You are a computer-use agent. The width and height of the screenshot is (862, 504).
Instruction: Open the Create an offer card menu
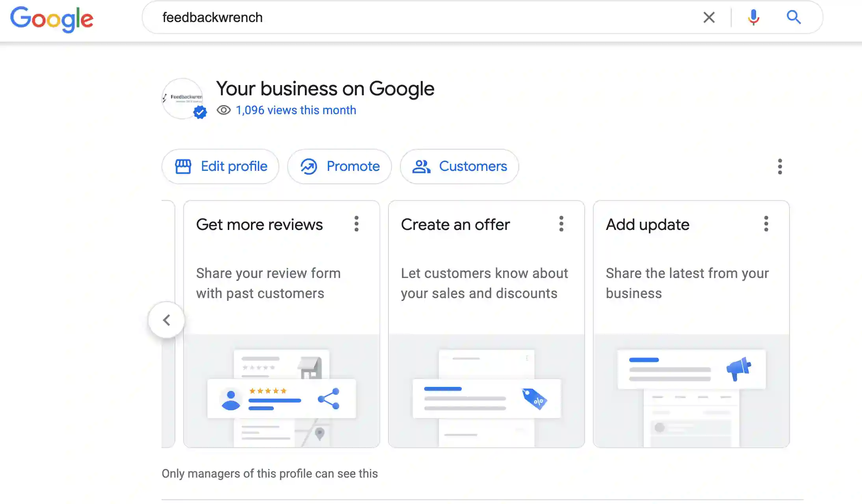(x=562, y=224)
